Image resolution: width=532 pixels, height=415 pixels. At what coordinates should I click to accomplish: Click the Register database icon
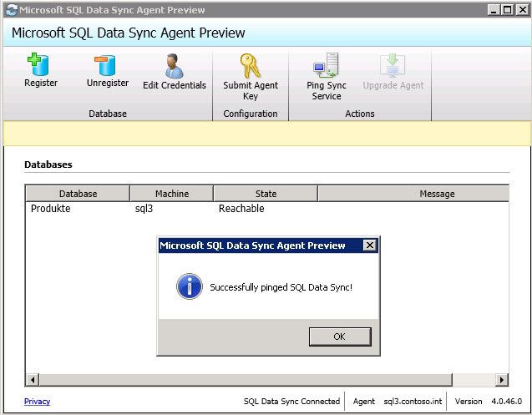(x=38, y=64)
